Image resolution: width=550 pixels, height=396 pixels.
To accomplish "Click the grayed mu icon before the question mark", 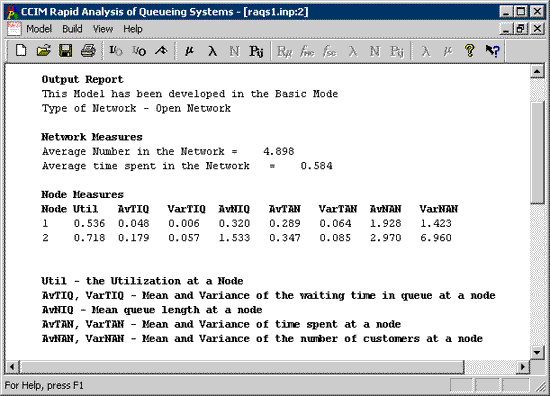I will click(447, 52).
